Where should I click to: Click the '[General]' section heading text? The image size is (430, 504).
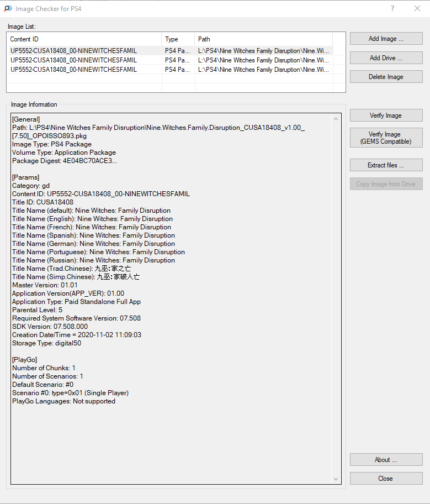pos(26,119)
